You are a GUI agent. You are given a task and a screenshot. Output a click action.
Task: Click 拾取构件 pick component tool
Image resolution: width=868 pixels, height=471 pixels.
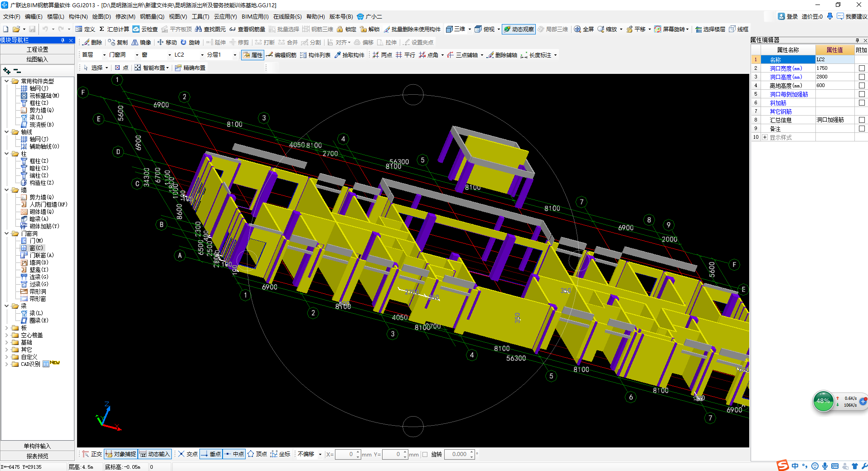349,55
